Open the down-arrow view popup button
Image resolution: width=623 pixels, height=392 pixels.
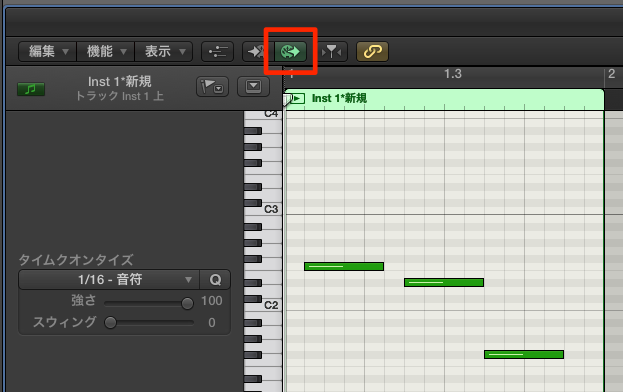(x=253, y=87)
